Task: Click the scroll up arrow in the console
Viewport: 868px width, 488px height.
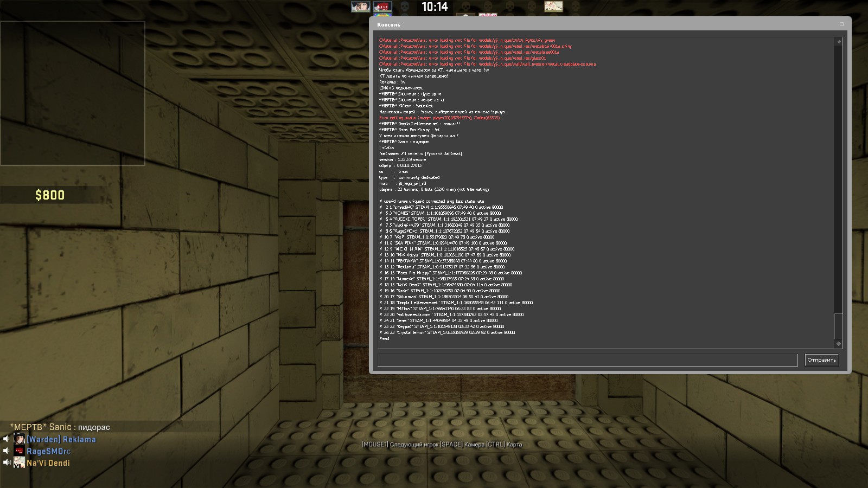Action: 839,42
